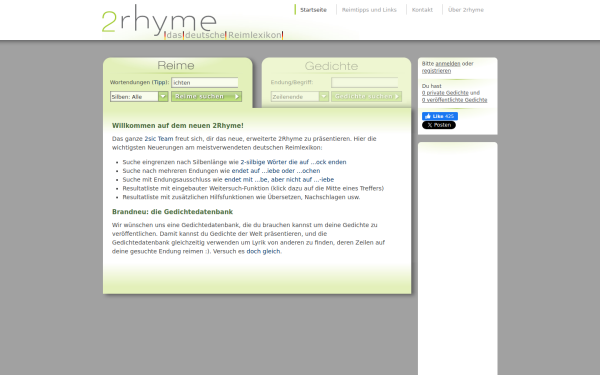The height and width of the screenshot is (375, 600).
Task: Click the X Posten button
Action: click(x=439, y=125)
